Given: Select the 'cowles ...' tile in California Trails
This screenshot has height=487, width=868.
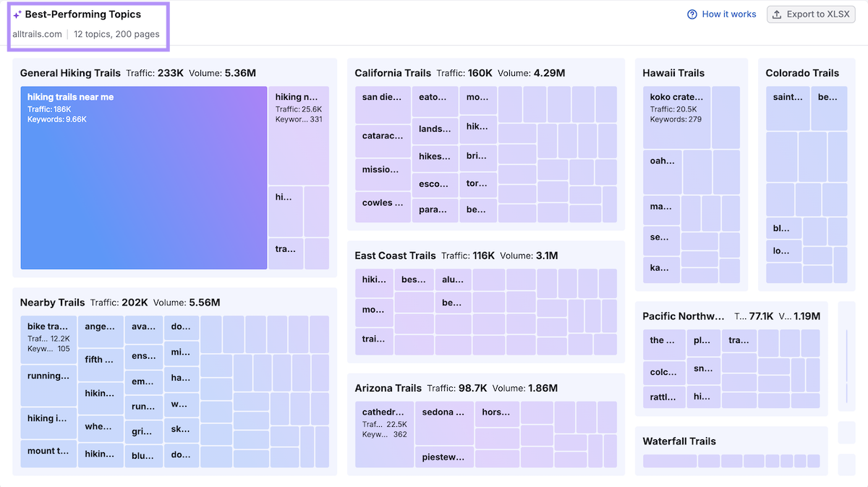Looking at the screenshot, I should [x=383, y=207].
